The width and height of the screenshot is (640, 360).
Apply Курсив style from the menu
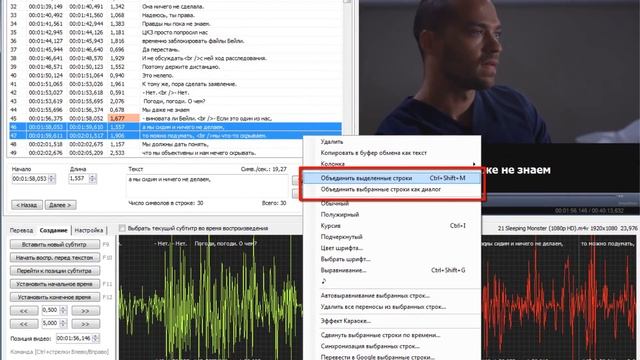(x=331, y=226)
